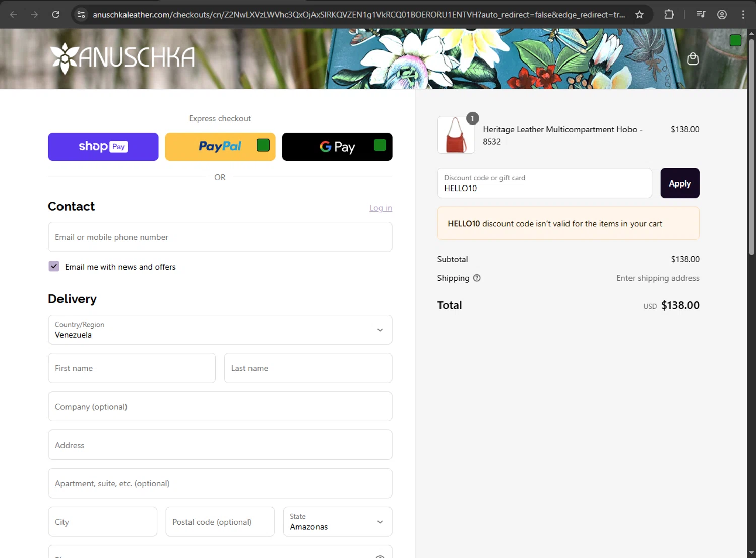The image size is (756, 558).
Task: Open media control icon in toolbar
Action: (x=701, y=14)
